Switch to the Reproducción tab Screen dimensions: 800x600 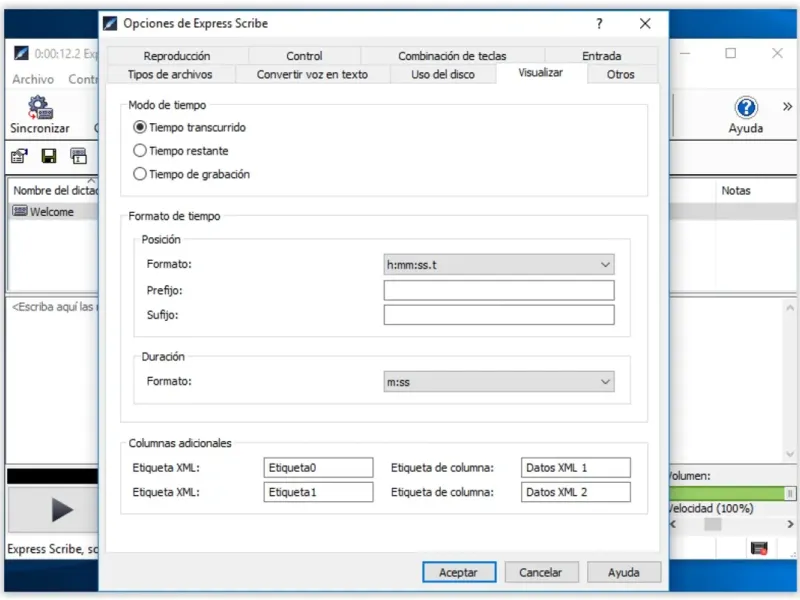(177, 56)
